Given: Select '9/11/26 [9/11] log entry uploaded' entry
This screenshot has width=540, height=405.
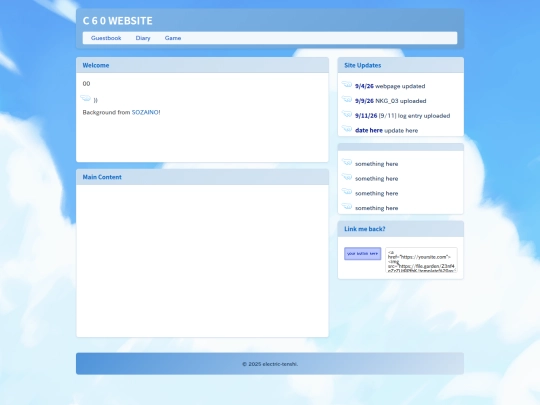Looking at the screenshot, I should (x=403, y=116).
